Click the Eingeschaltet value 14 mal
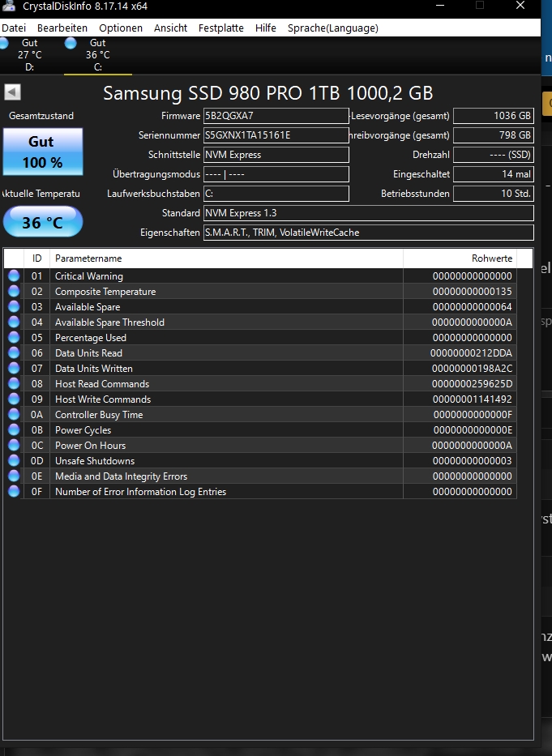The image size is (552, 756). pyautogui.click(x=493, y=174)
